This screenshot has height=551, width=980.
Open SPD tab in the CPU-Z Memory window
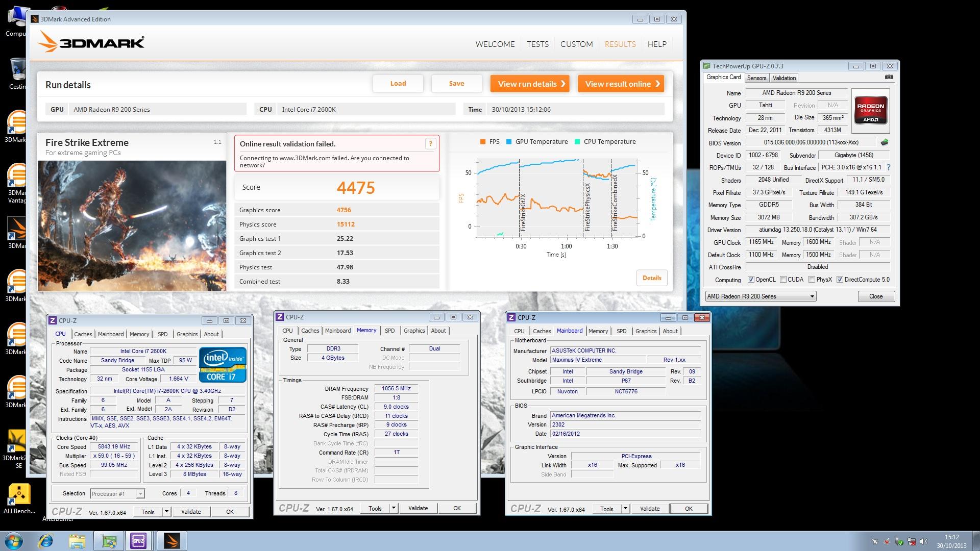point(390,331)
